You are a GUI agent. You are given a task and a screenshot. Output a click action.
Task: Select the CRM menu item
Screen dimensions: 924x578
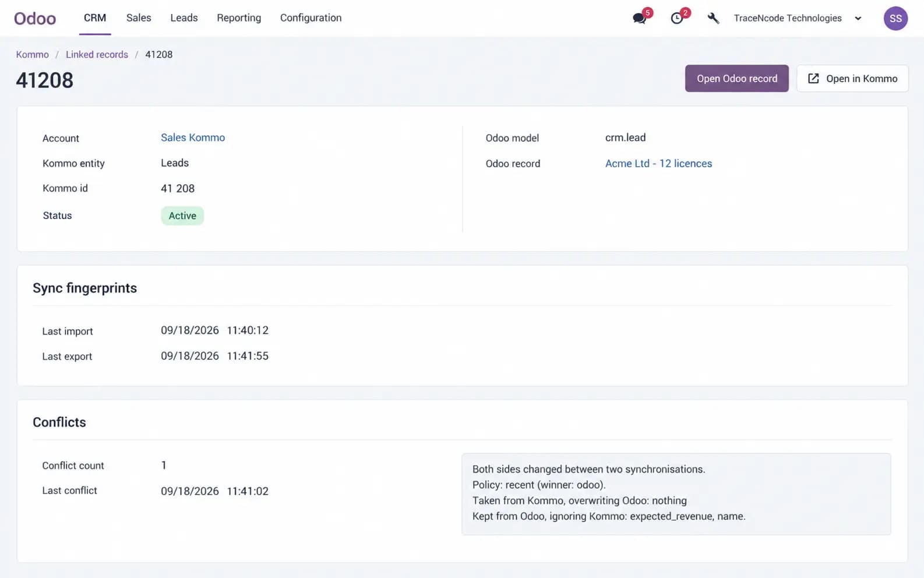click(95, 18)
